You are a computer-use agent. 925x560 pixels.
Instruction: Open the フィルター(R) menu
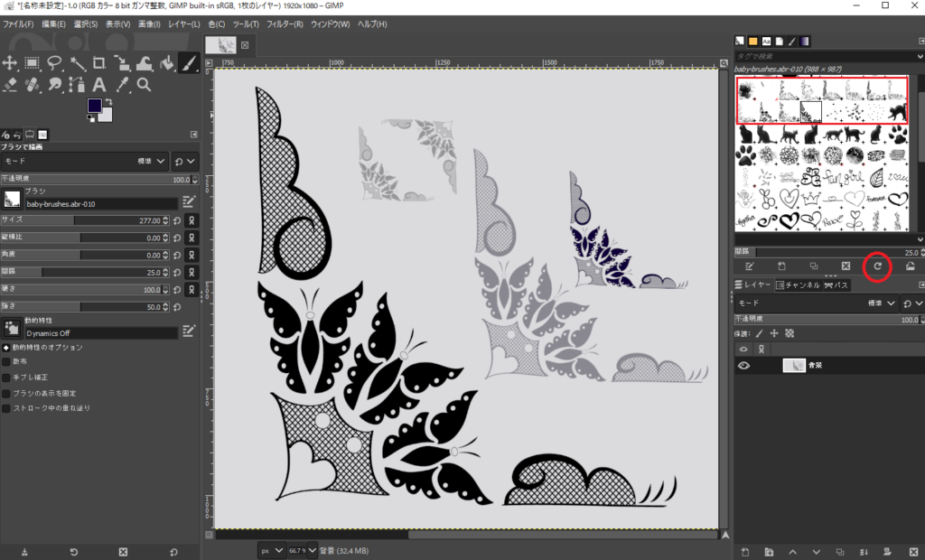click(x=285, y=23)
